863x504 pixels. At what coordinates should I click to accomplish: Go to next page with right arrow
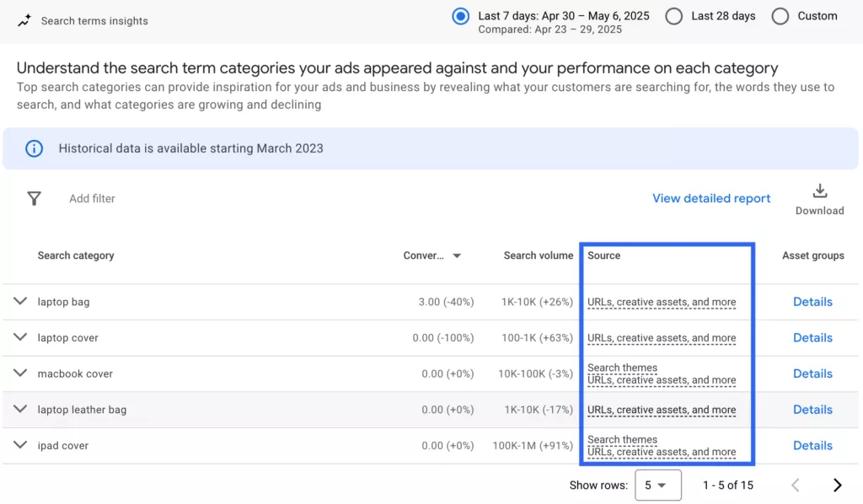click(837, 485)
